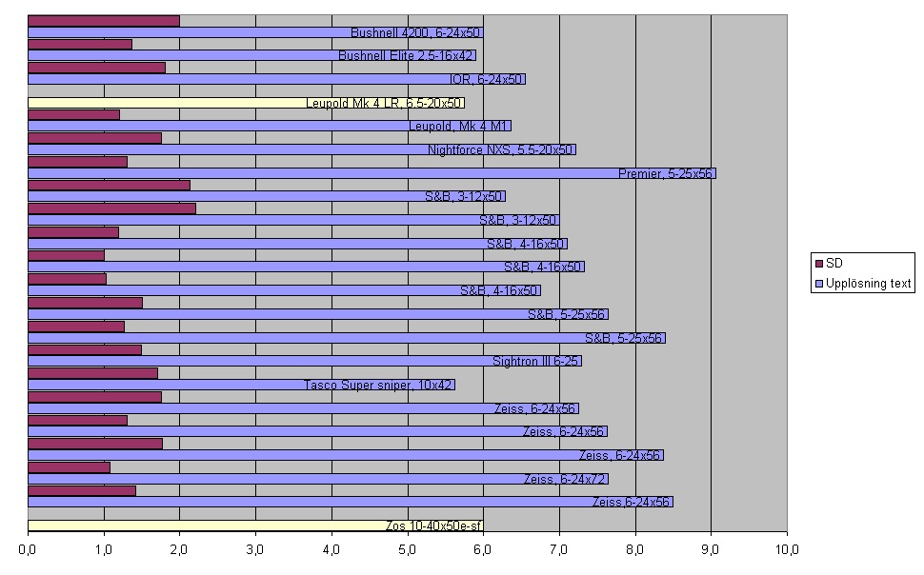
Task: Click the 10,0 axis tick label
Action: click(787, 549)
